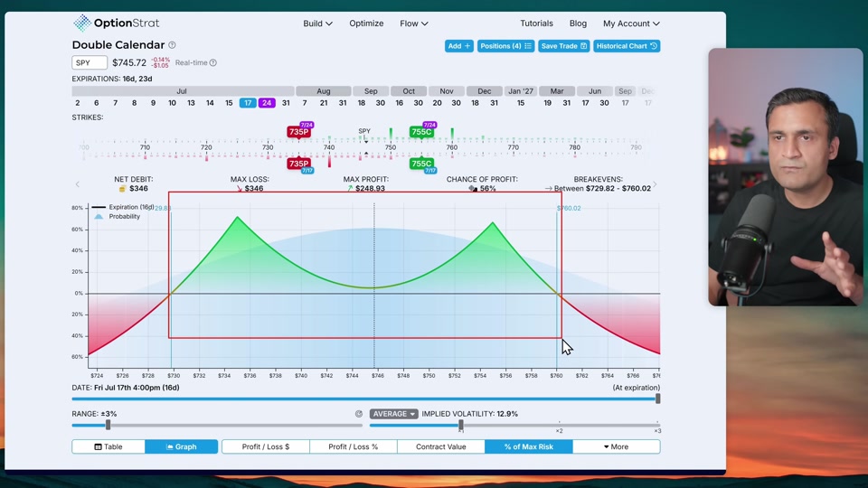The height and width of the screenshot is (488, 868).
Task: Click the upper 755C 7/24 strike marker
Action: (x=421, y=132)
